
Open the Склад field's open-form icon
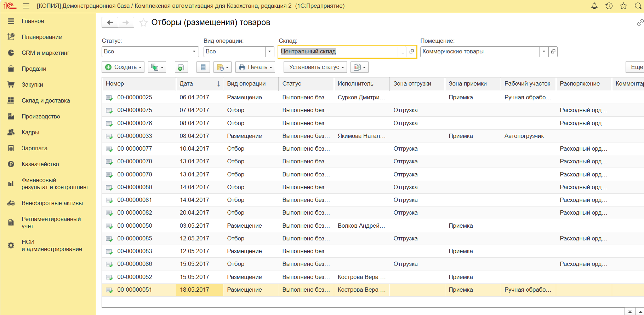pyautogui.click(x=411, y=52)
